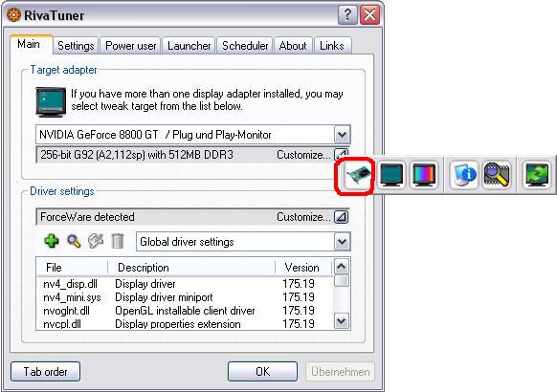557x392 pixels.
Task: Click the Description column header
Action: coord(191,267)
